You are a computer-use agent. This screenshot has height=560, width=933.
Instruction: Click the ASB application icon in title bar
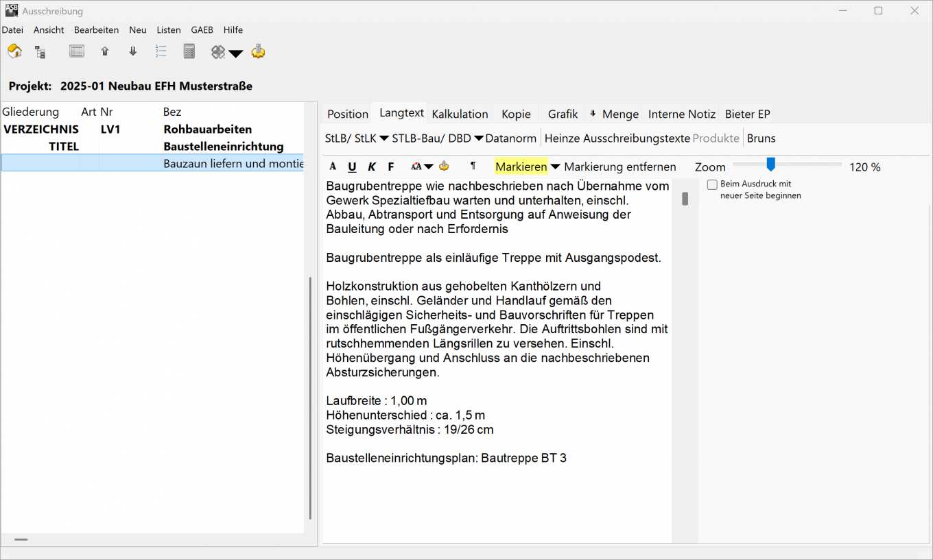(x=12, y=10)
